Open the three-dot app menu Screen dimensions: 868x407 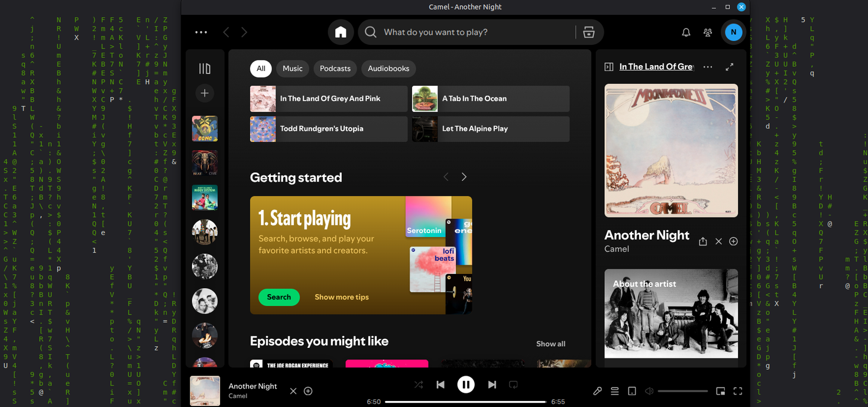click(201, 32)
